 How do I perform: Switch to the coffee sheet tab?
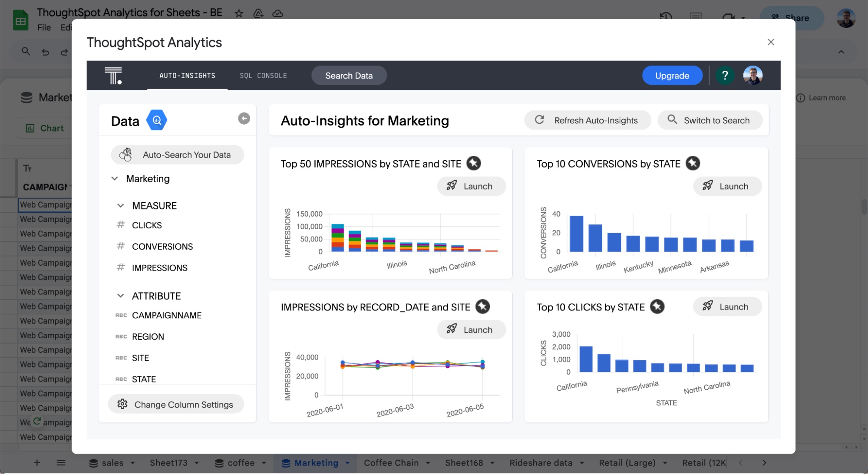pyautogui.click(x=241, y=463)
